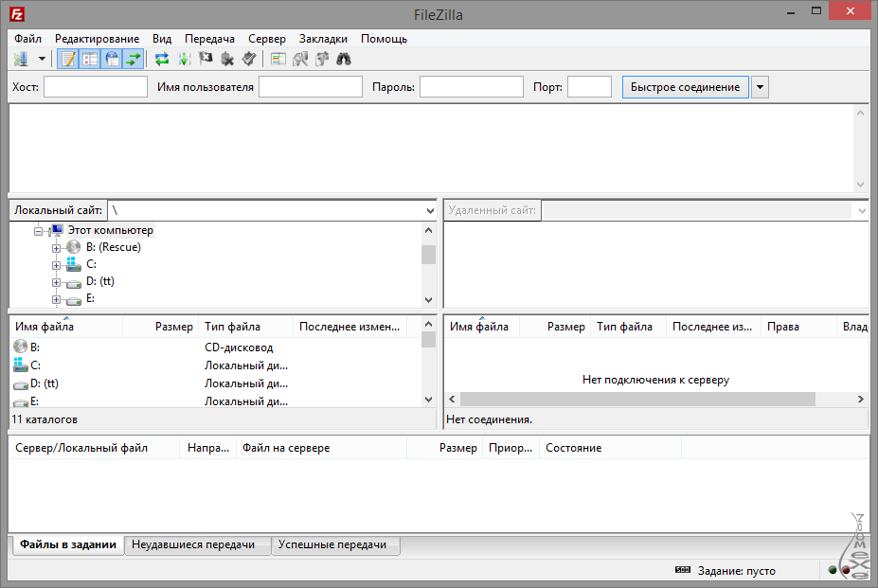This screenshot has height=588, width=878.
Task: Select the Этот компьютер tree label
Action: coord(110,230)
